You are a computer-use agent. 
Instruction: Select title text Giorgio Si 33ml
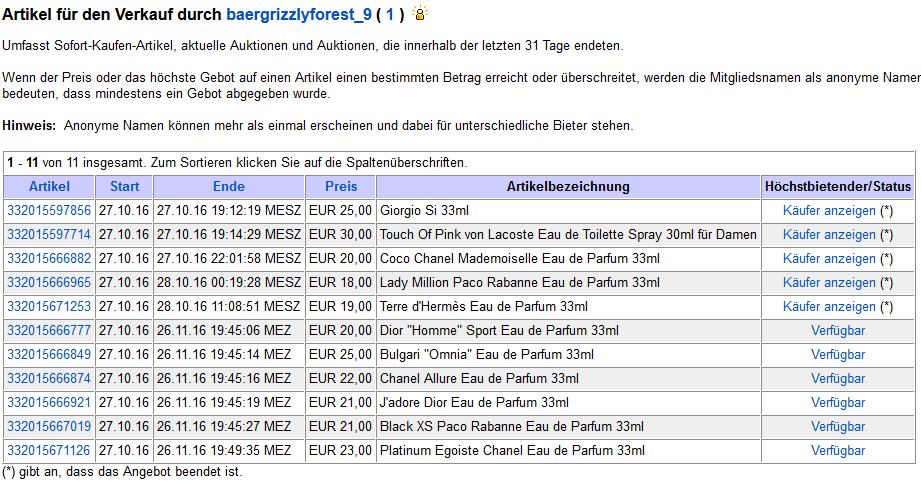pos(424,211)
